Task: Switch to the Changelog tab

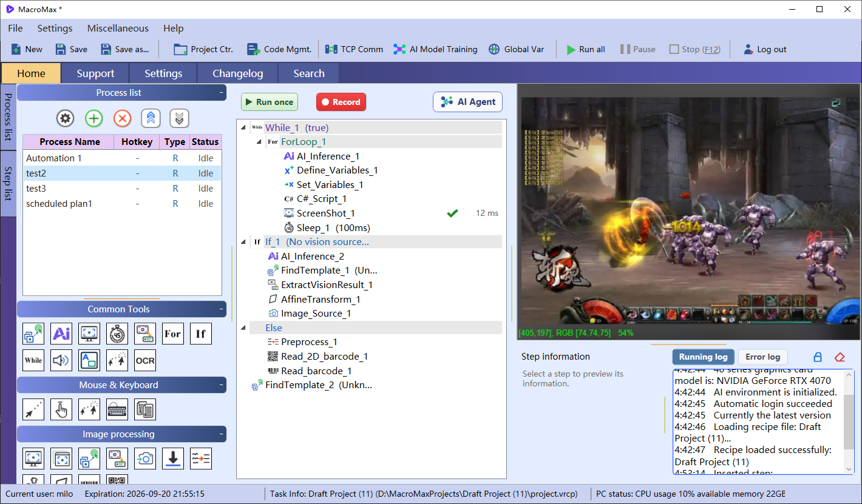Action: (238, 73)
